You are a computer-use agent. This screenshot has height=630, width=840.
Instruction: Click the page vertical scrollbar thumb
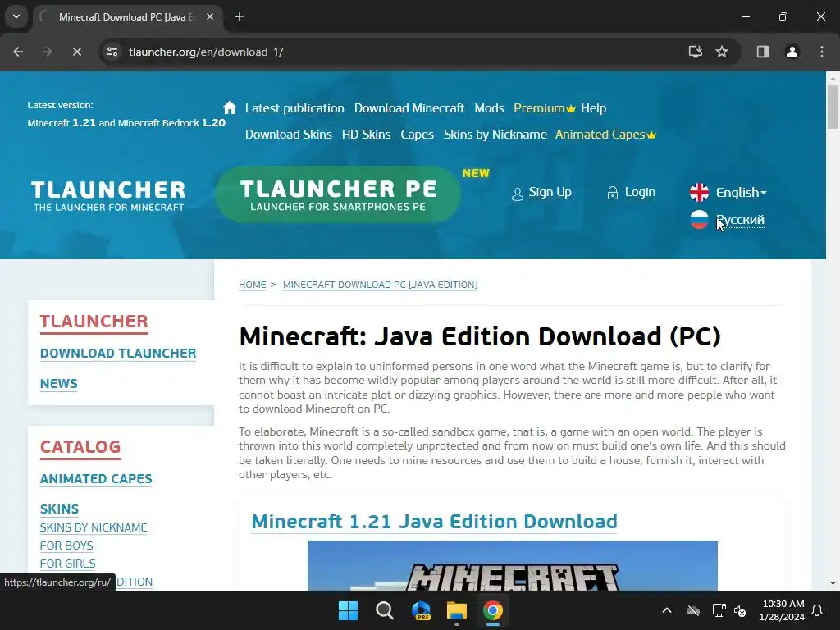pyautogui.click(x=833, y=107)
